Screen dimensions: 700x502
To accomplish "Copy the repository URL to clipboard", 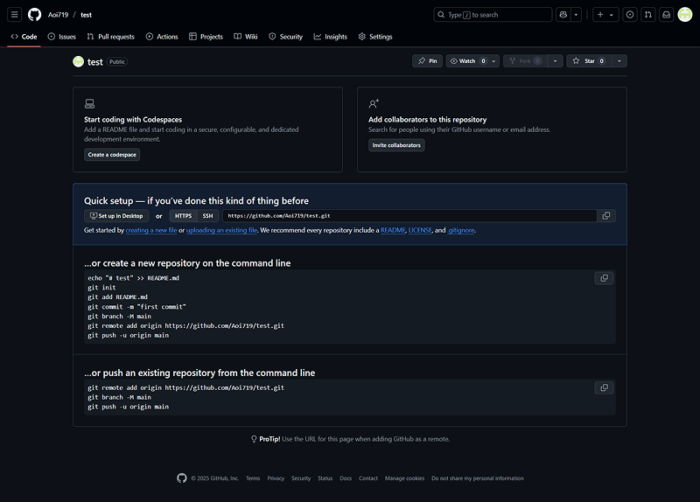I will (x=606, y=216).
